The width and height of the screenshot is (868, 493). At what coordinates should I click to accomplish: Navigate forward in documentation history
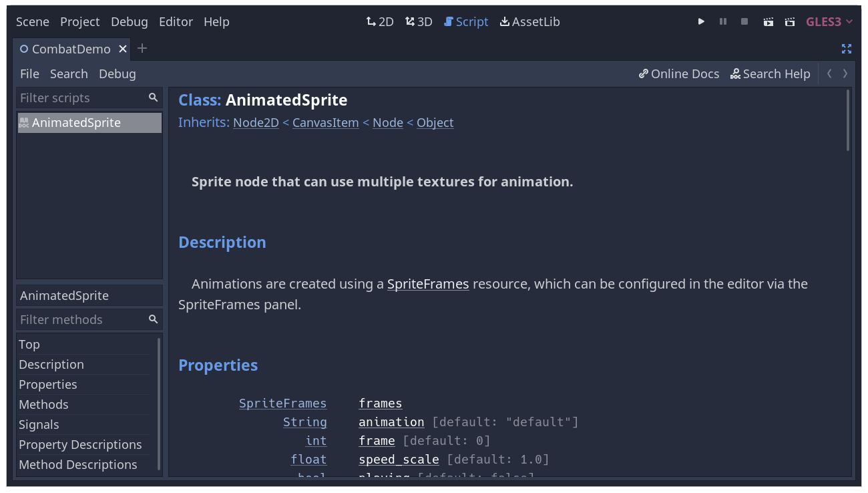[x=845, y=73]
